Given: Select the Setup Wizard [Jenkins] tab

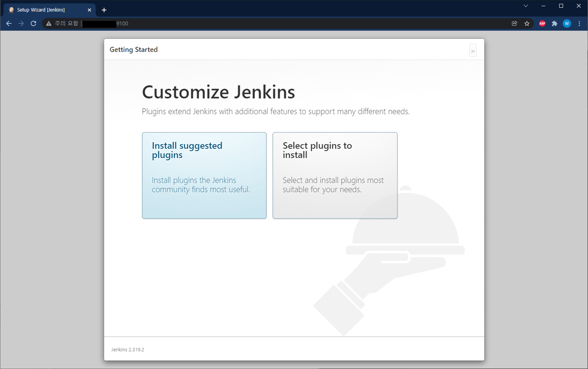Looking at the screenshot, I should tap(50, 10).
